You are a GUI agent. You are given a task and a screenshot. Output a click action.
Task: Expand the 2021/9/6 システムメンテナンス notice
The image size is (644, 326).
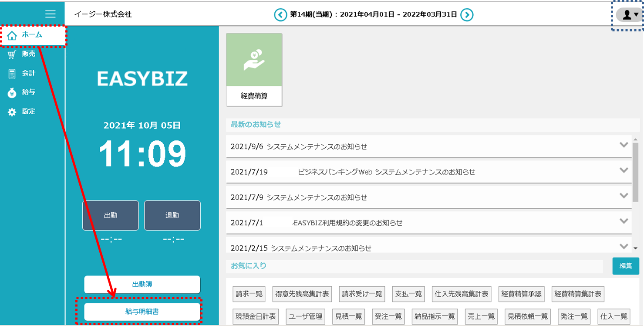pos(624,146)
